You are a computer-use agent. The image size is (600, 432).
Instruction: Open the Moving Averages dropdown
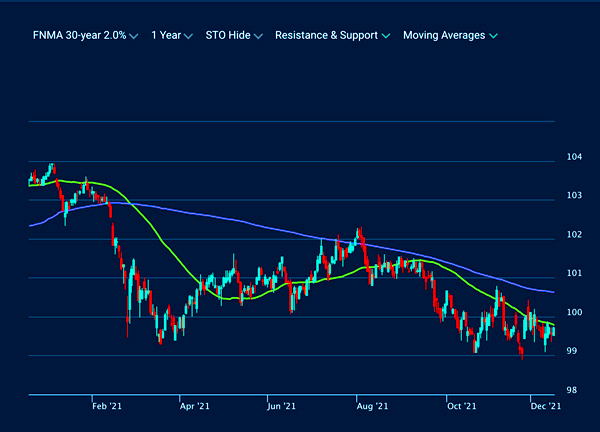[x=443, y=35]
